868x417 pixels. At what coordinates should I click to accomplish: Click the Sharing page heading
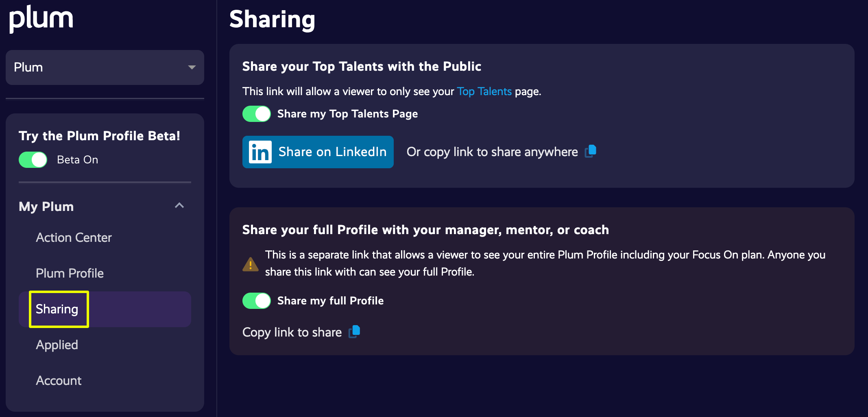pos(273,19)
